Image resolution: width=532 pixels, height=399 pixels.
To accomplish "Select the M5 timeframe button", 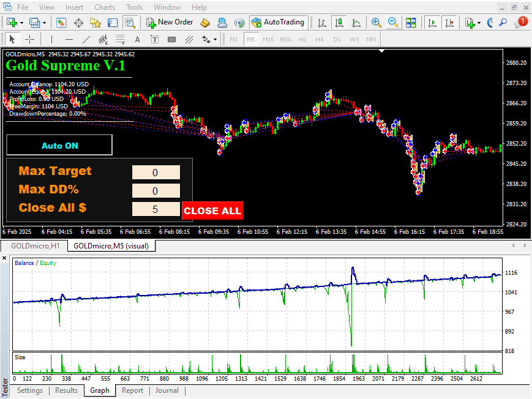I will click(x=251, y=39).
